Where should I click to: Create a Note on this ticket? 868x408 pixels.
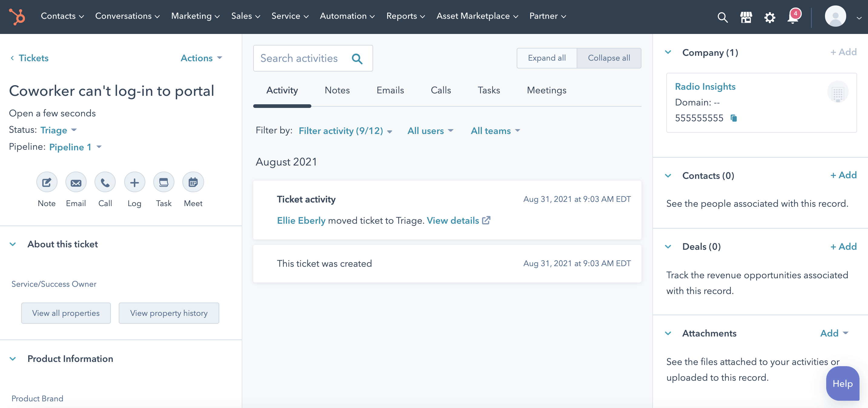pyautogui.click(x=47, y=182)
